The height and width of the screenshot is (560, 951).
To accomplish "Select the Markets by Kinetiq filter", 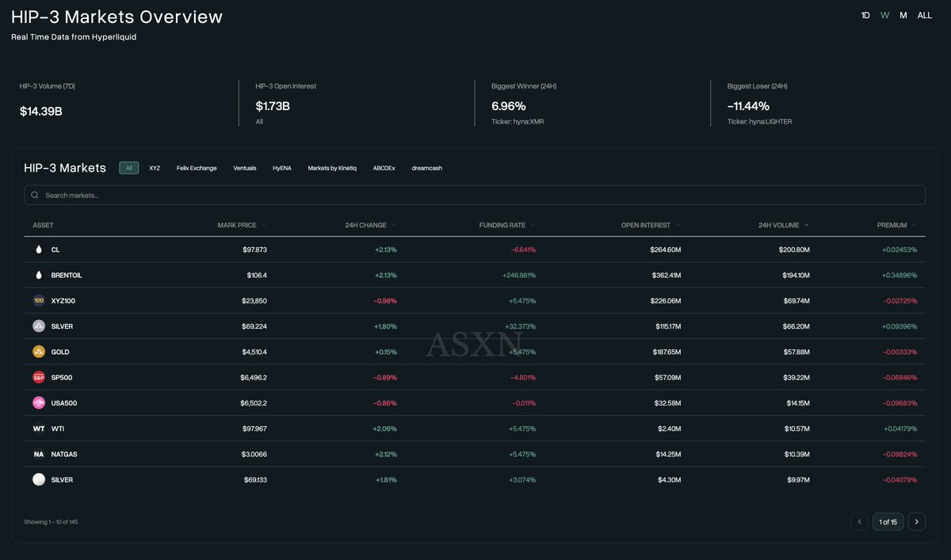I will [x=332, y=168].
